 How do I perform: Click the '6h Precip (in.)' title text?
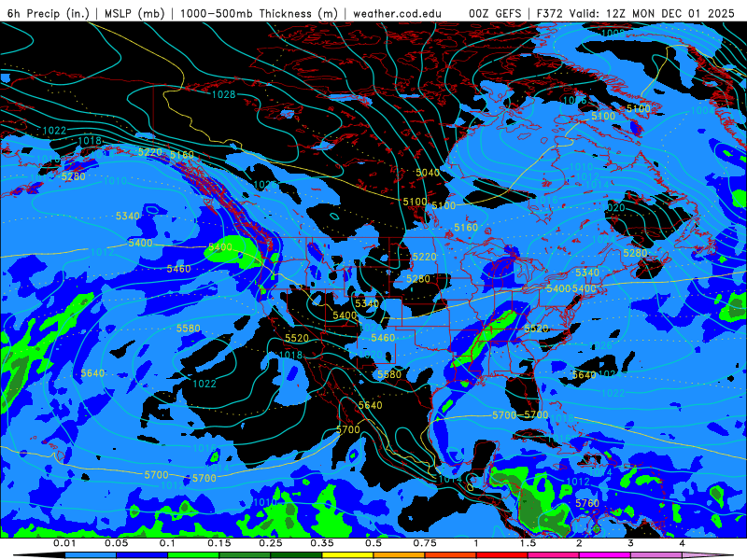pyautogui.click(x=49, y=13)
